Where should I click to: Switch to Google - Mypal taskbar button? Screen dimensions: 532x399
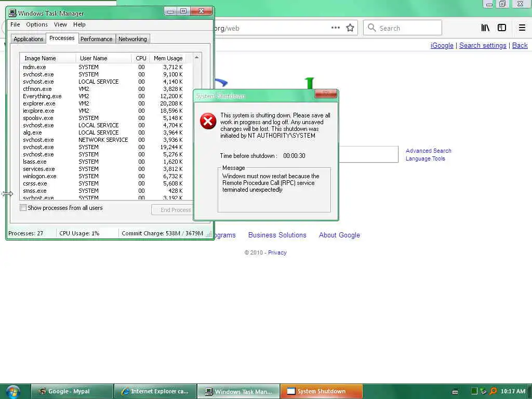(x=72, y=391)
